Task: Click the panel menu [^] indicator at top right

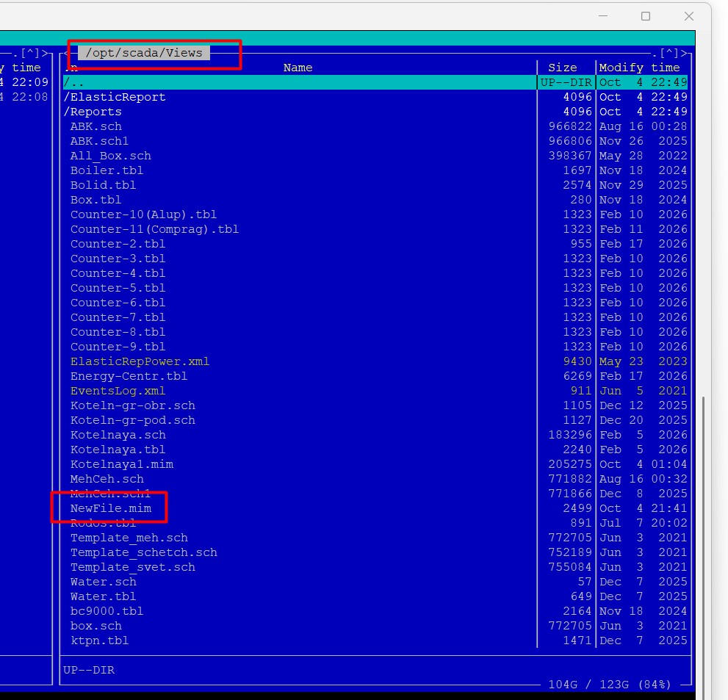Action: [x=669, y=53]
